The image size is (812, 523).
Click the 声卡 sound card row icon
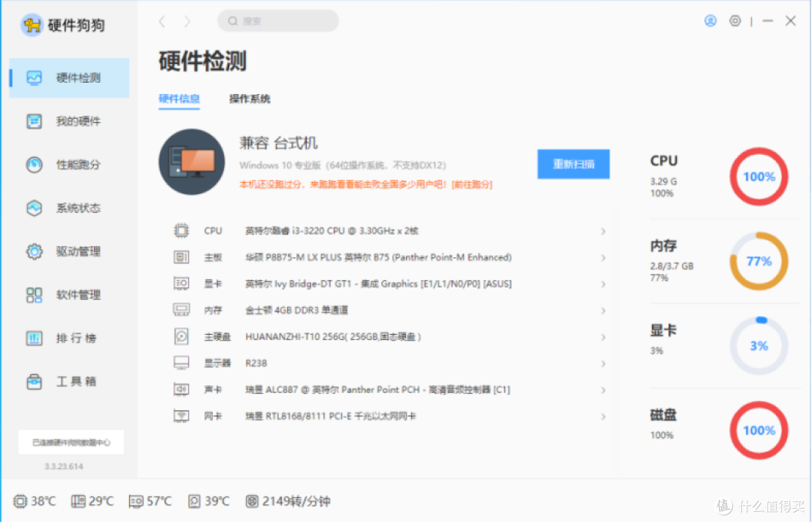point(181,389)
